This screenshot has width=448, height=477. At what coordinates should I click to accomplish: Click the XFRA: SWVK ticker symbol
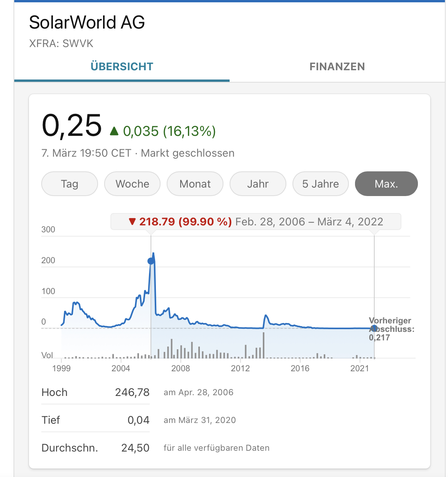point(61,44)
